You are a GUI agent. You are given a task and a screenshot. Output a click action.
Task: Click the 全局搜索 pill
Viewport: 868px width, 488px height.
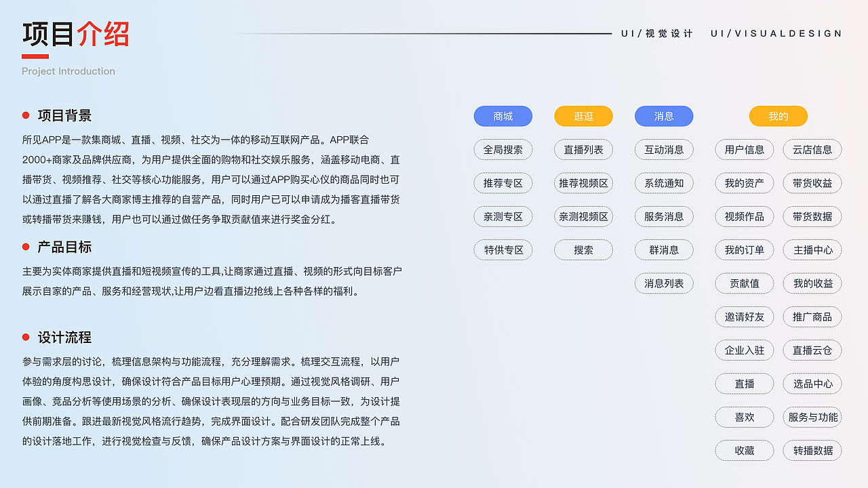tap(503, 150)
